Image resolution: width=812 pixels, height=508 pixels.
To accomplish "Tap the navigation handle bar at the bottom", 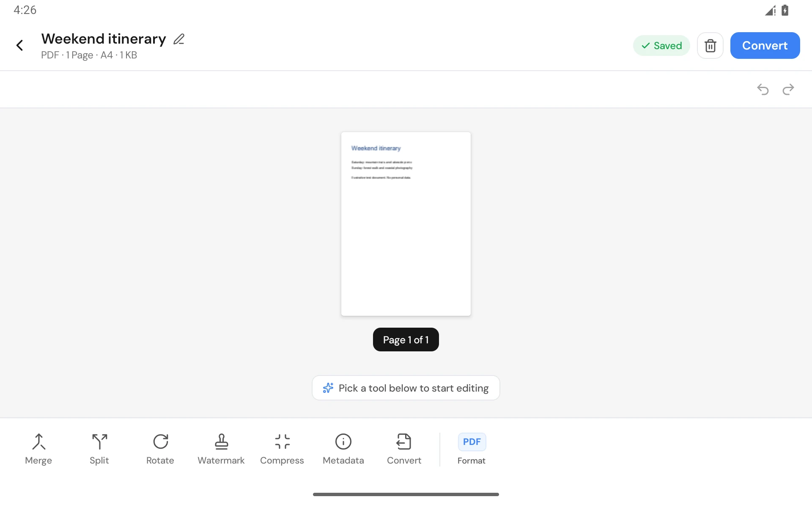I will (x=406, y=494).
